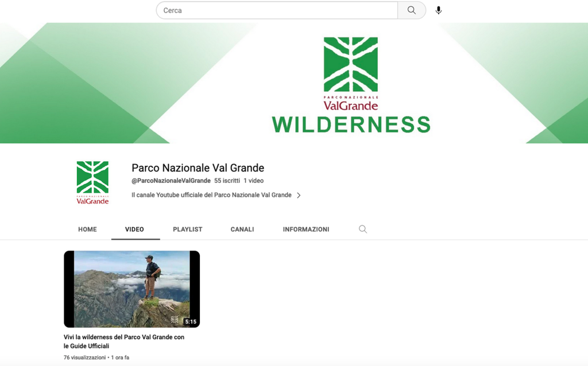Image resolution: width=588 pixels, height=366 pixels.
Task: Open 'Il canale Youtube ufficiale' description
Action: pos(211,195)
